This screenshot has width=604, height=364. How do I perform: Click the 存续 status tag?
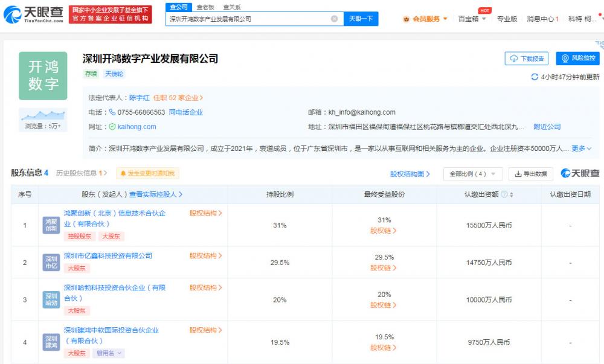[x=91, y=74]
